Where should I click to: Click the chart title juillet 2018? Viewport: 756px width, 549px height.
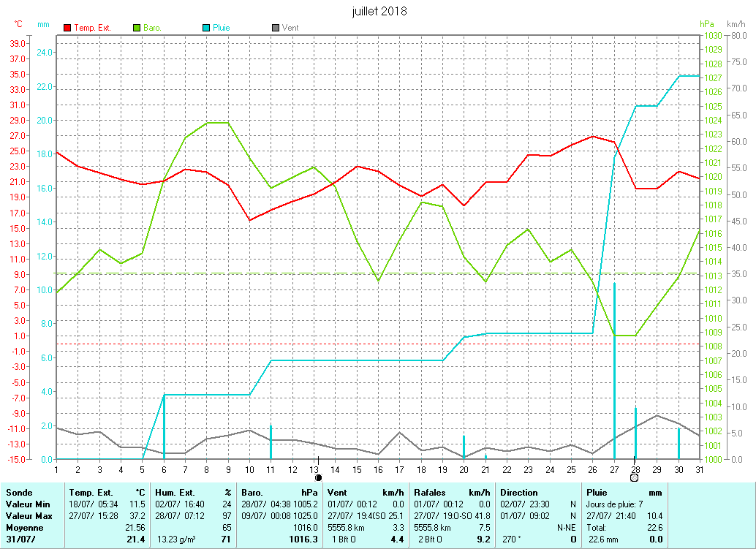(x=379, y=11)
